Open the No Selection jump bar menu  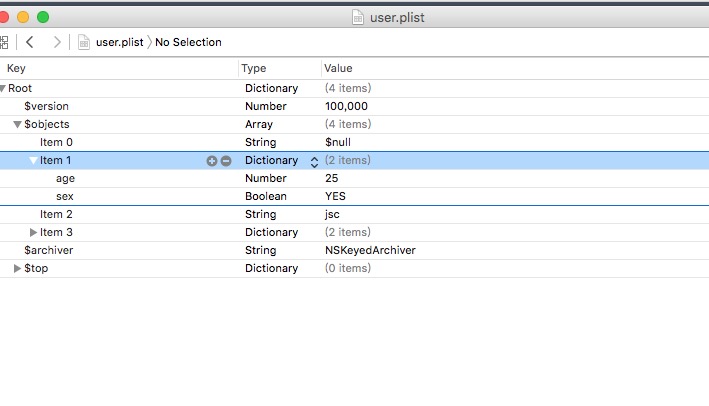(x=188, y=42)
